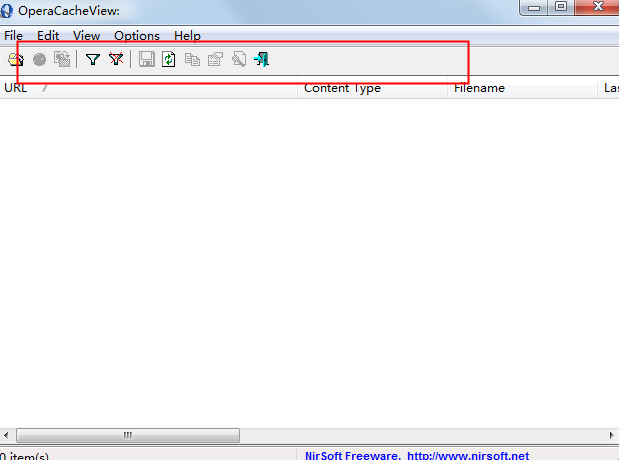Click the Find magnifier document icon

(239, 59)
